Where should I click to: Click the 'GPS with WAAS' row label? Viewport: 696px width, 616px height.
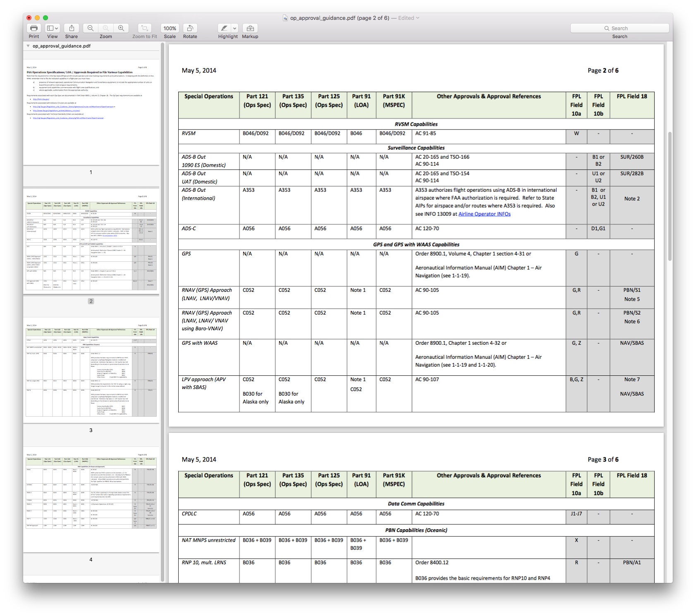200,343
